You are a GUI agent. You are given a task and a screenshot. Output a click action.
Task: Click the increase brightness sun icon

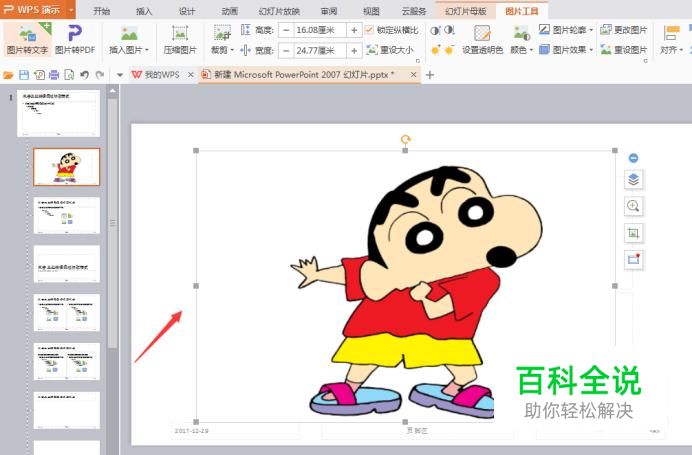tap(435, 50)
